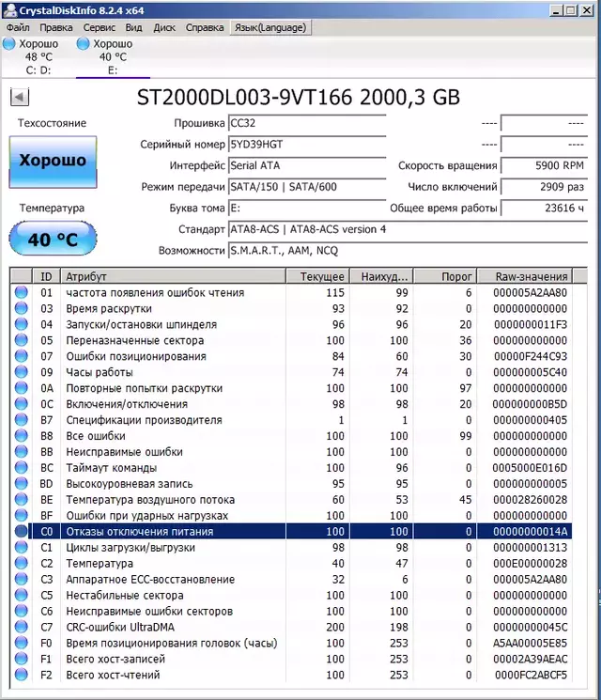This screenshot has height=700, width=601.
Task: Click status orb in row BC Таймаут команды
Action: coord(21,468)
